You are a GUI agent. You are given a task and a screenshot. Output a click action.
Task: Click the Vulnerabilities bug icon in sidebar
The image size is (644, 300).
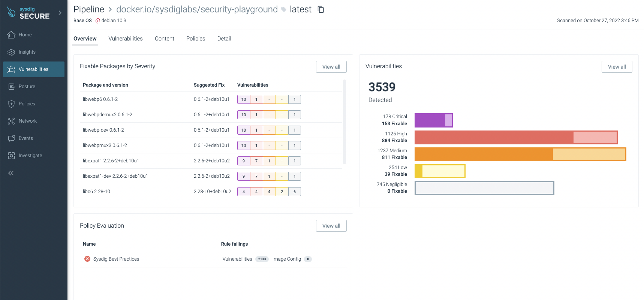point(11,69)
